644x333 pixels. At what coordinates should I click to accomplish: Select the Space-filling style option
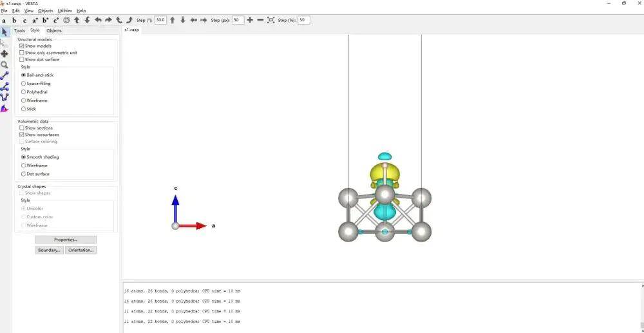[x=24, y=84]
